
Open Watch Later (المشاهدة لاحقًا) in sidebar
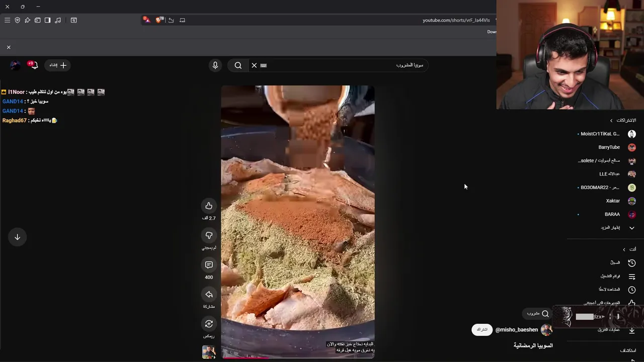tap(617, 290)
